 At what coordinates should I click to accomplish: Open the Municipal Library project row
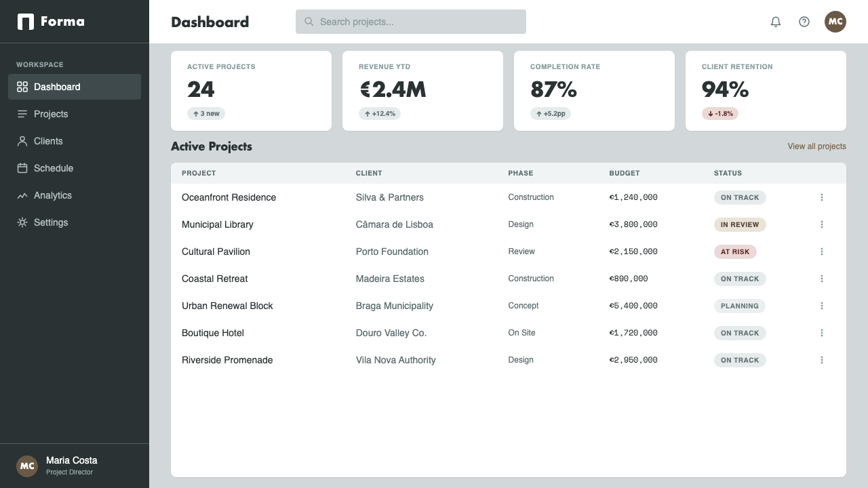509,224
